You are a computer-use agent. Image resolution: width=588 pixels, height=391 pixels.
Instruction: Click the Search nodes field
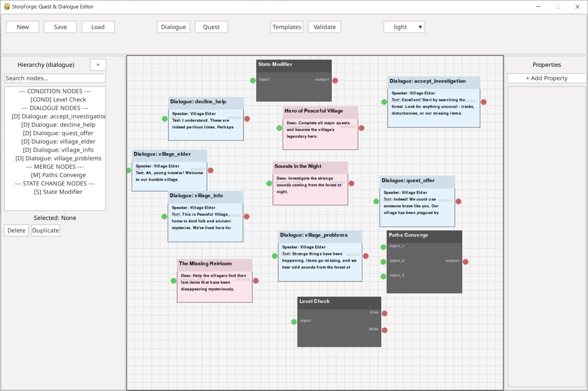(x=55, y=78)
